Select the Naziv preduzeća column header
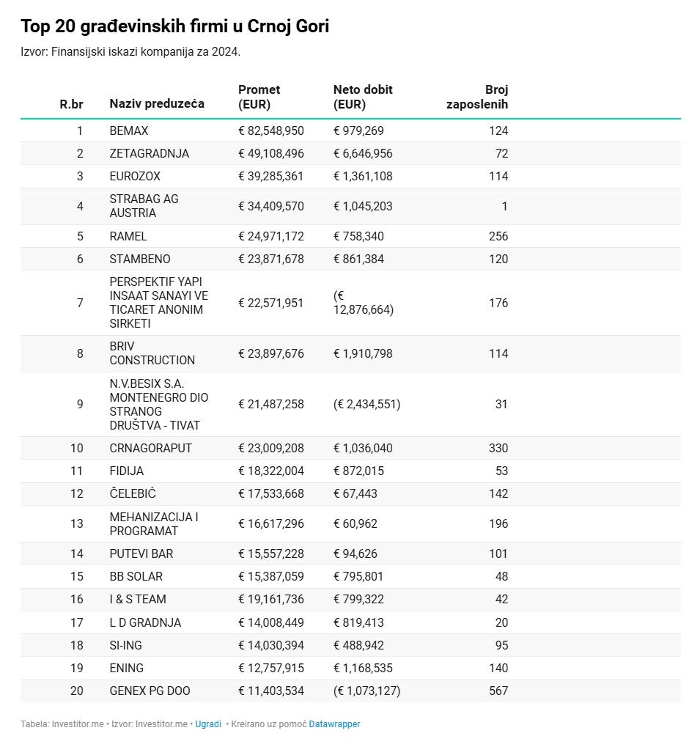Image resolution: width=700 pixels, height=747 pixels. tap(157, 104)
